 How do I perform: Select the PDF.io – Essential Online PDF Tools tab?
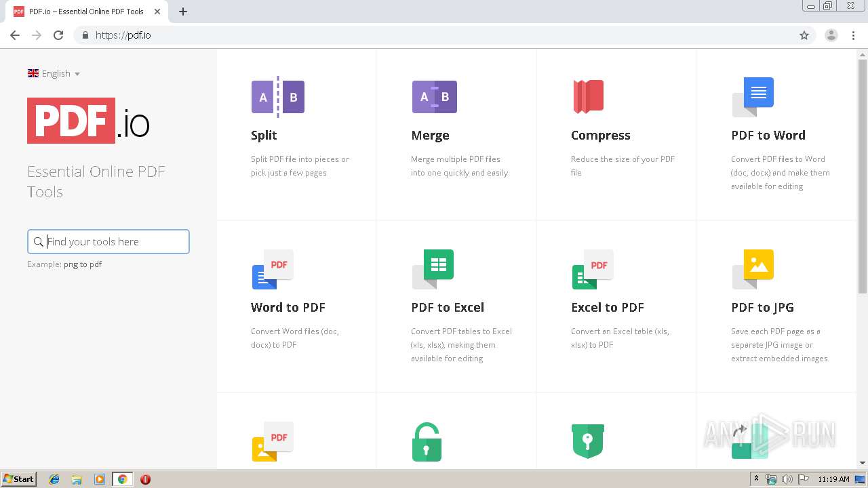[87, 12]
